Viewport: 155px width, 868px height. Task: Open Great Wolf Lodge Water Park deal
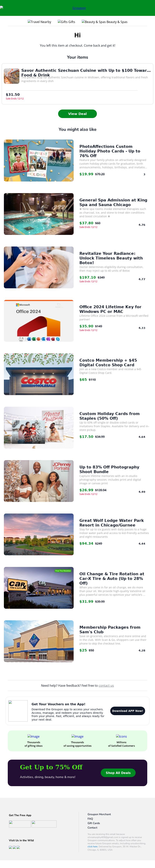coord(111,523)
